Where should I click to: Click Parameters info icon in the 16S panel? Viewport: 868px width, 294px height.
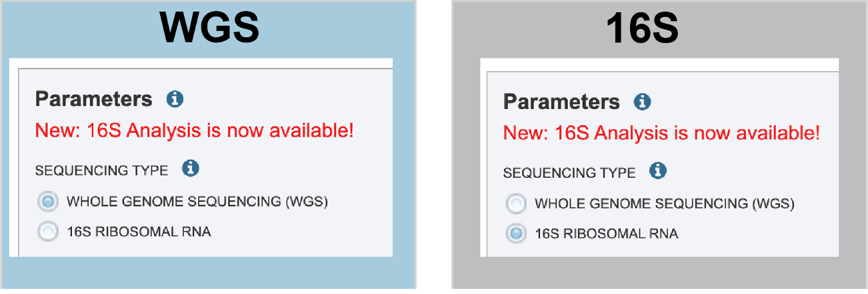(x=642, y=102)
